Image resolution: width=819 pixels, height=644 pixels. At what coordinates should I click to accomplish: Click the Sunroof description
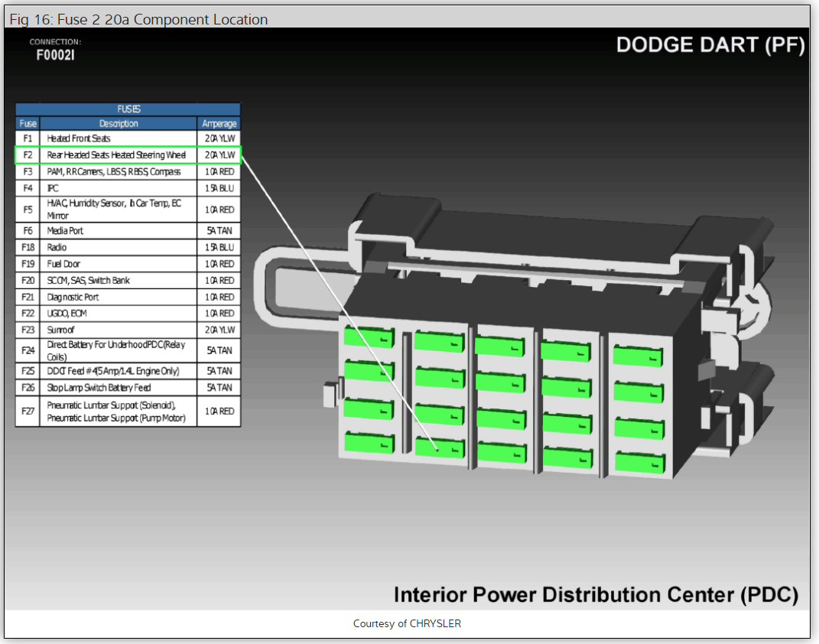coord(60,330)
